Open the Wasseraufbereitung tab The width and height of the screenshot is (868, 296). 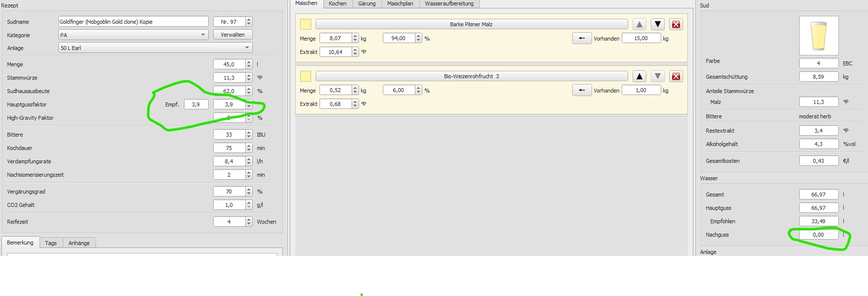[x=449, y=3]
